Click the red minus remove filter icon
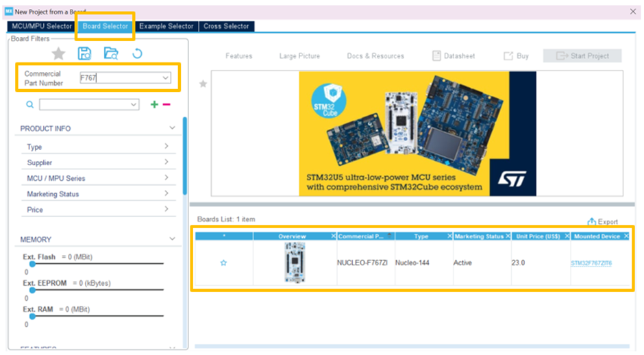Viewport: 644px width, 355px height. (166, 104)
